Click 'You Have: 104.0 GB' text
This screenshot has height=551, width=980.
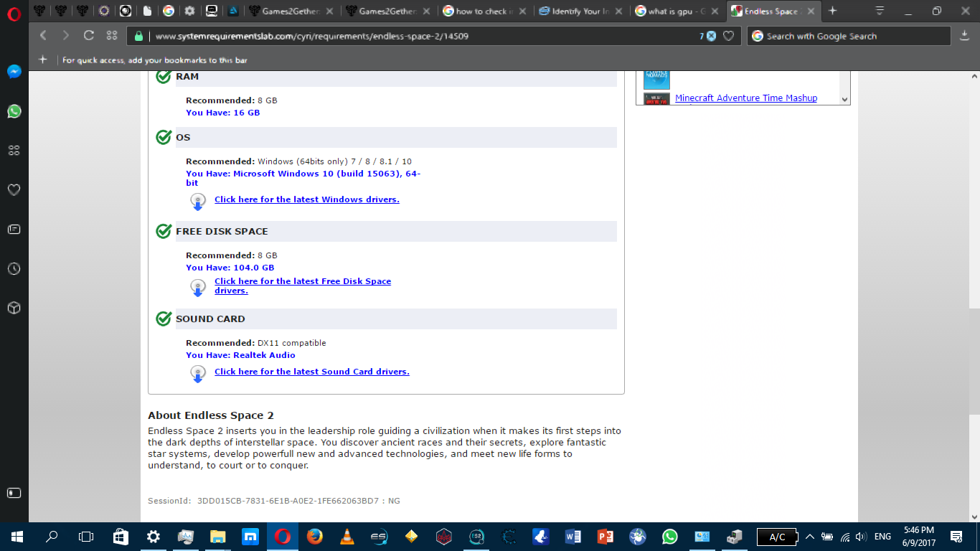tap(230, 268)
